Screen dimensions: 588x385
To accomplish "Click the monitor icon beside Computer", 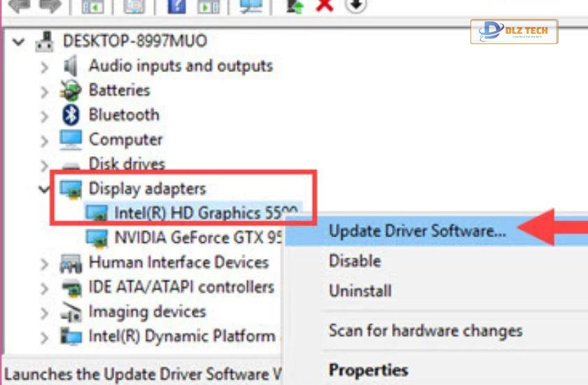I will [71, 140].
